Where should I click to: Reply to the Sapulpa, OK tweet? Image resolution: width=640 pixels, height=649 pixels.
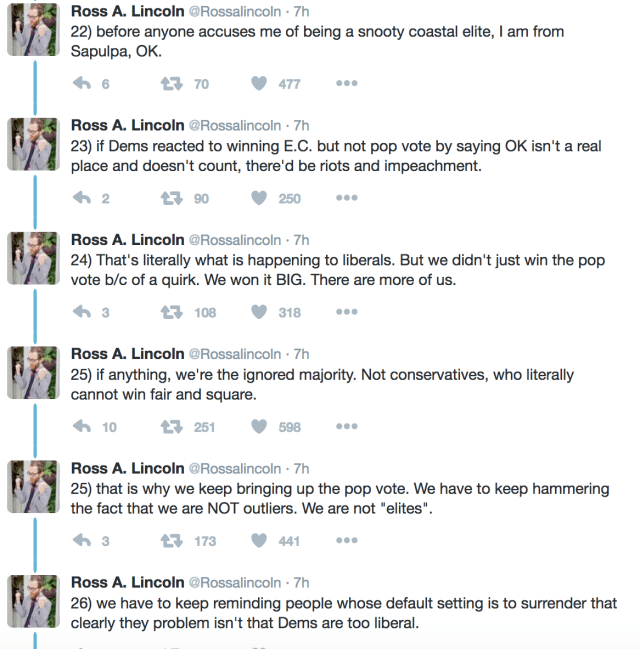pos(82,84)
